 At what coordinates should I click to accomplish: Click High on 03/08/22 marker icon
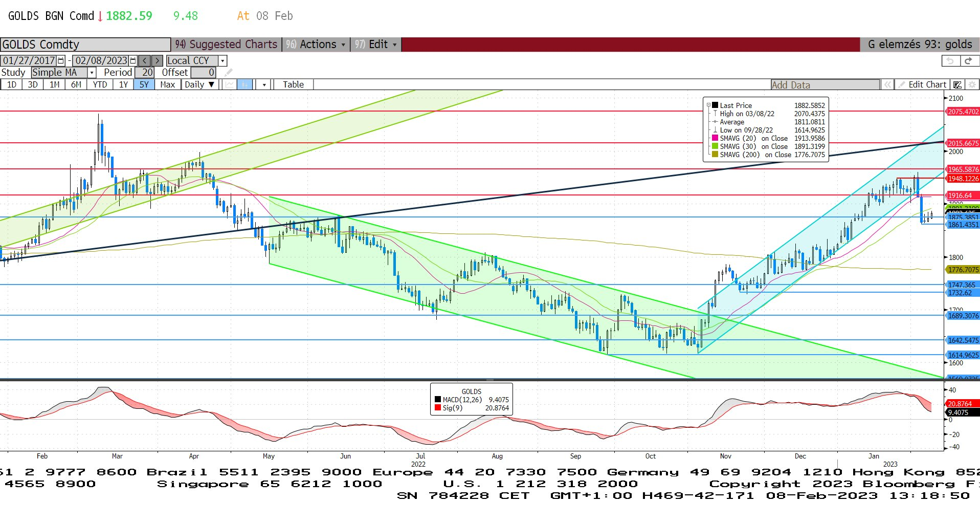click(715, 114)
